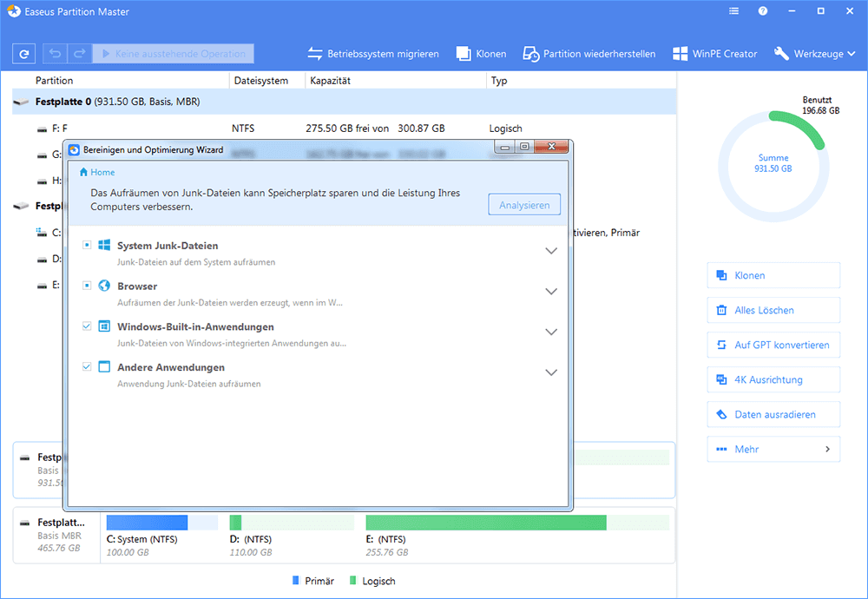Expand Windows-Built-in-Anwendungen chevron

551,332
